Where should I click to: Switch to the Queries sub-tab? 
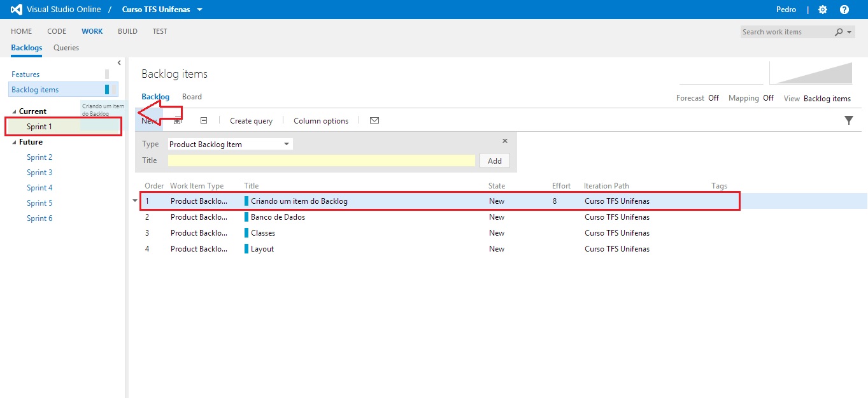click(x=66, y=48)
